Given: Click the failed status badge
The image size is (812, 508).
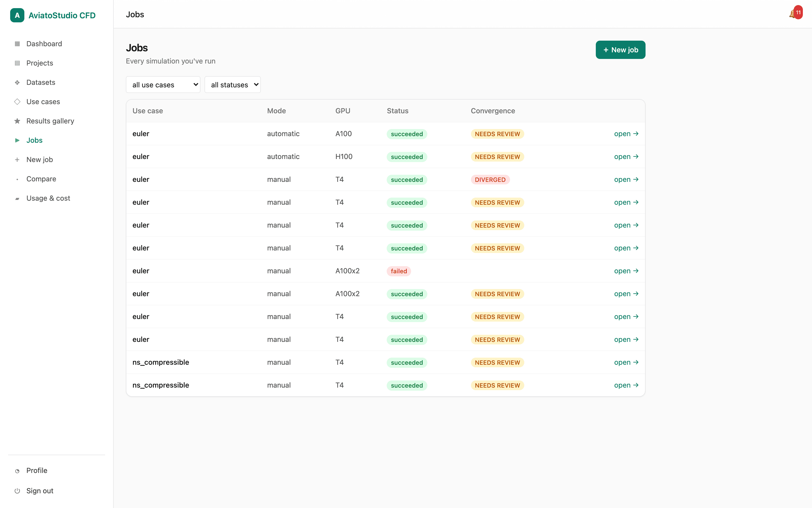Looking at the screenshot, I should (x=399, y=271).
